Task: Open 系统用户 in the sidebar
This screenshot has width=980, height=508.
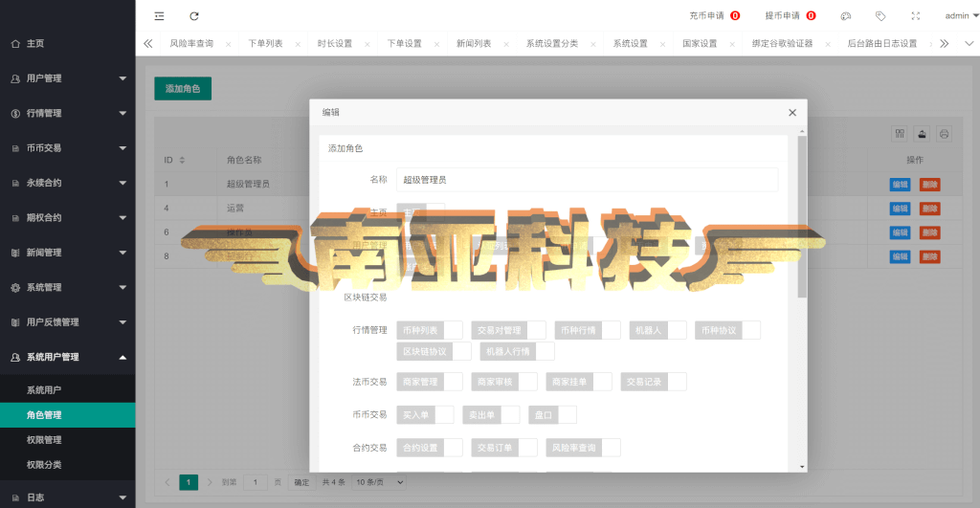Action: 68,390
